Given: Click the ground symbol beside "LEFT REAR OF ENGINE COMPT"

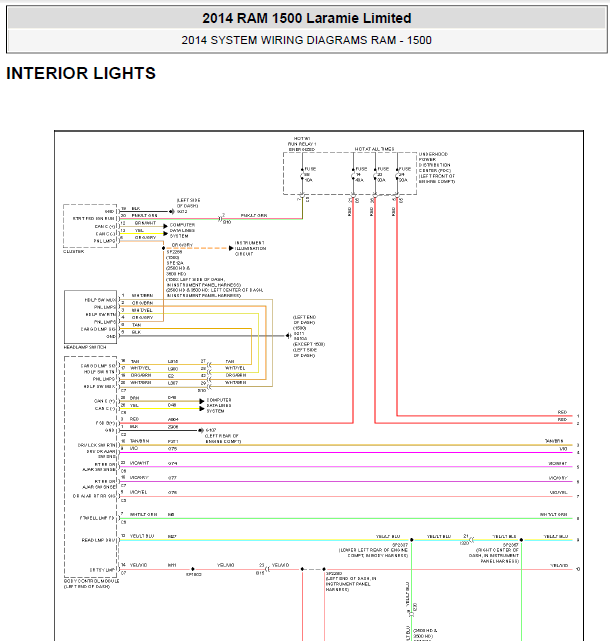Looking at the screenshot, I should 201,430.
